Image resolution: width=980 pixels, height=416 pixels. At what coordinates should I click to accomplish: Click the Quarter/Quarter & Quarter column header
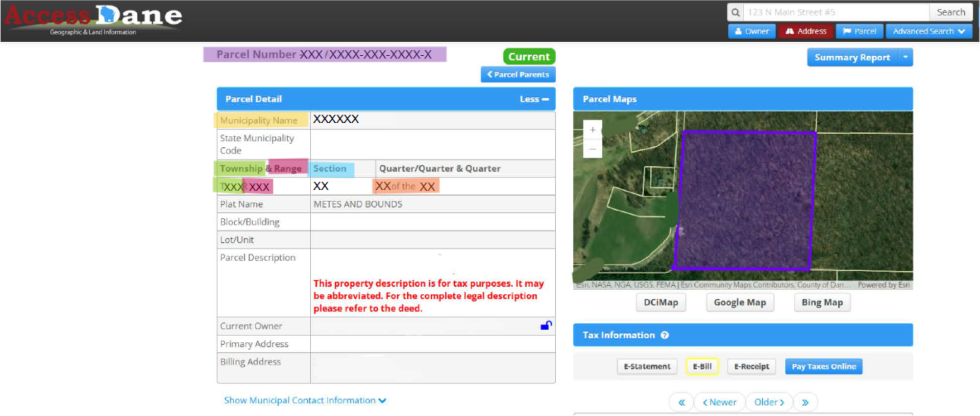440,168
